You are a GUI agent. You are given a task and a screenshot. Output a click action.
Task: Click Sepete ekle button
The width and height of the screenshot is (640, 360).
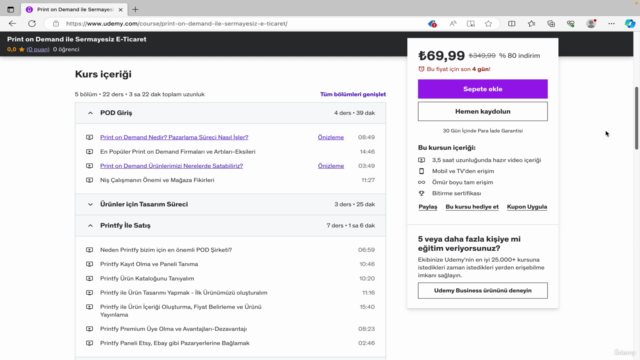tap(482, 89)
